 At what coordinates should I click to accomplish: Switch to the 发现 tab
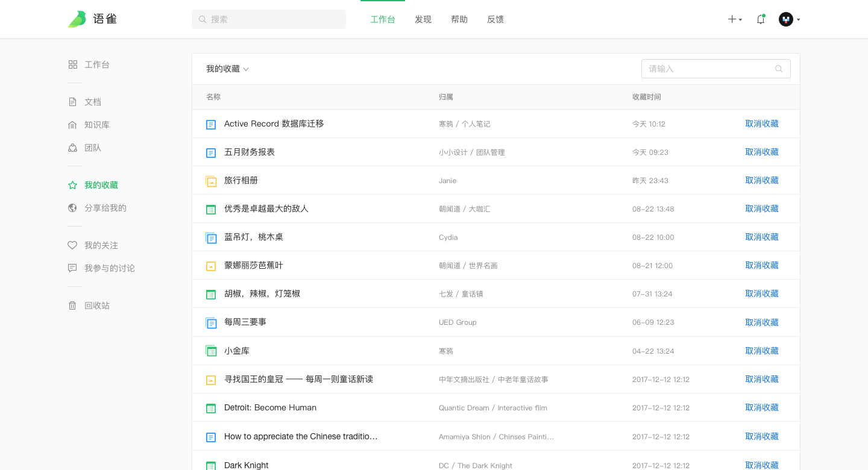423,19
